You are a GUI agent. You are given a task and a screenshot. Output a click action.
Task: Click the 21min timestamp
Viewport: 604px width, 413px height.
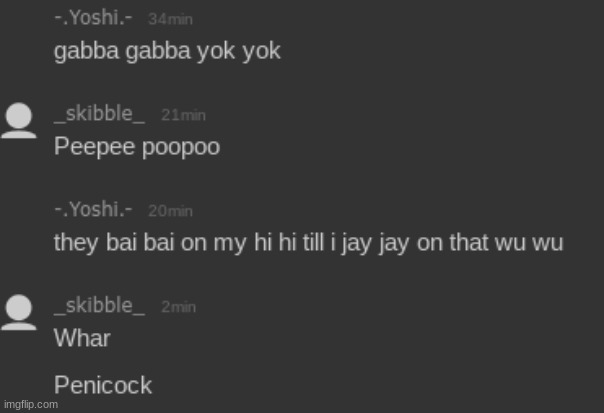(183, 115)
